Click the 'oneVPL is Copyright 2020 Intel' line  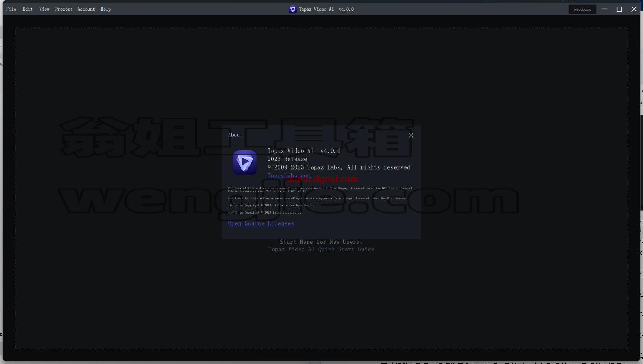265,212
